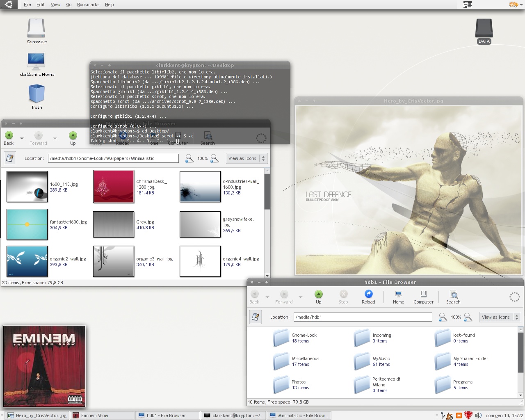Click the keyring icon in top panel

point(513,5)
